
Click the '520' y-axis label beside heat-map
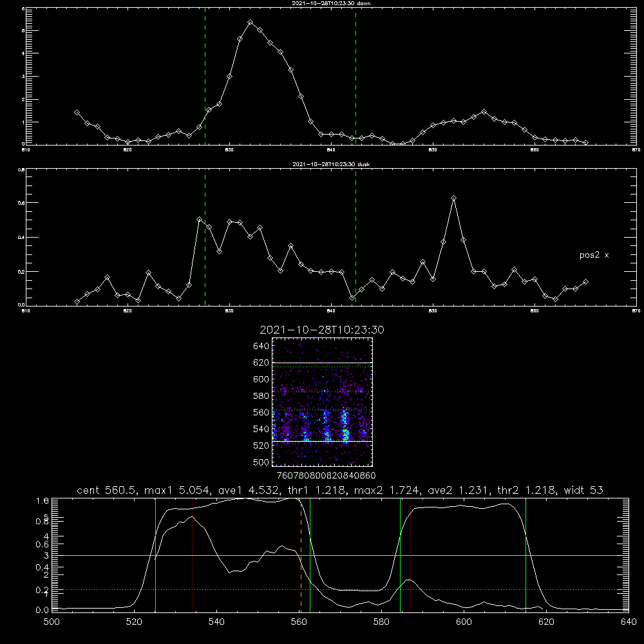[261, 446]
